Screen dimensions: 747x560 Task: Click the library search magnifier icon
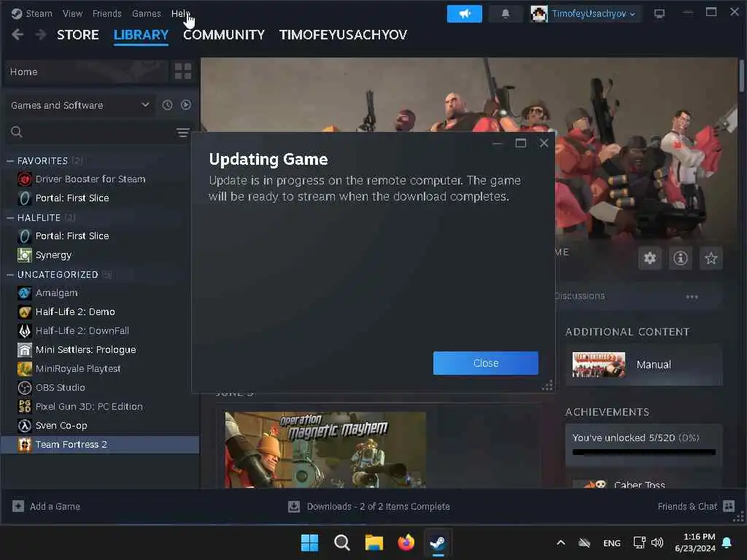pyautogui.click(x=17, y=132)
